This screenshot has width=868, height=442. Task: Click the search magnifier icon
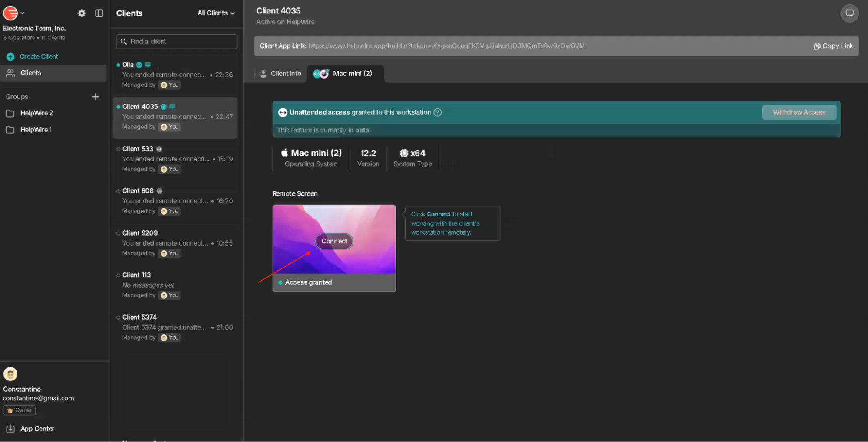124,41
